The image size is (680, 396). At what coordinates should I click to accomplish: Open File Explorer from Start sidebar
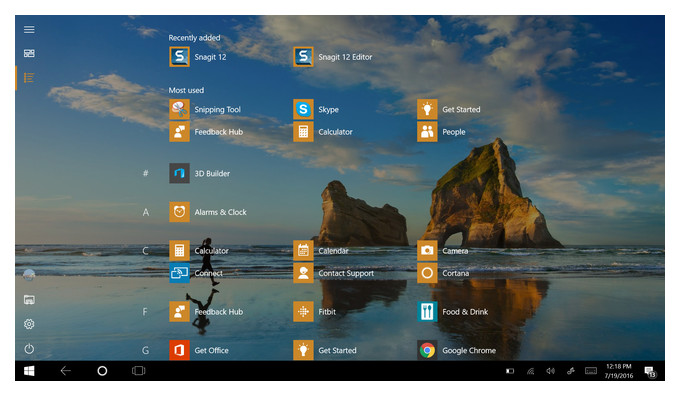tap(29, 300)
